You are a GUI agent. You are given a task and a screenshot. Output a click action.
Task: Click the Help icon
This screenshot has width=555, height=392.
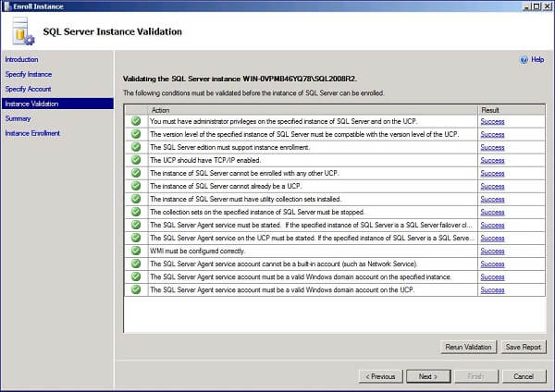point(524,60)
